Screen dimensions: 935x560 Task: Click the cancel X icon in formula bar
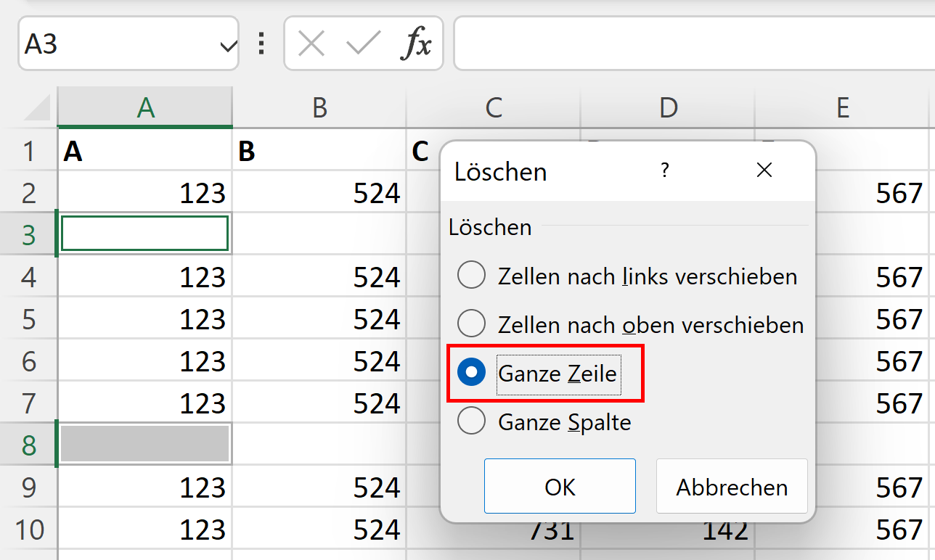[311, 45]
